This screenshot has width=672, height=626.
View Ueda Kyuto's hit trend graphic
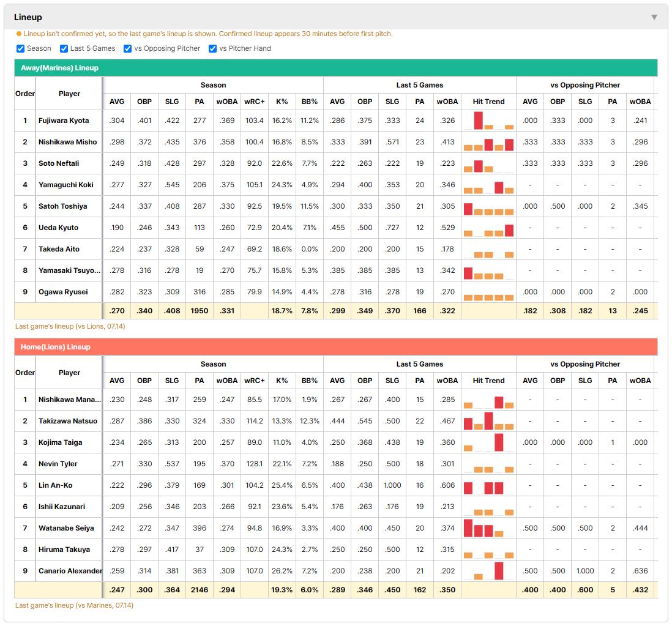tap(488, 228)
